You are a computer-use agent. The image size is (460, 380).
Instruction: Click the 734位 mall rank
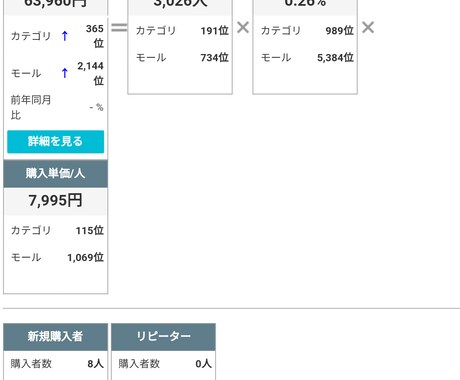click(x=215, y=58)
